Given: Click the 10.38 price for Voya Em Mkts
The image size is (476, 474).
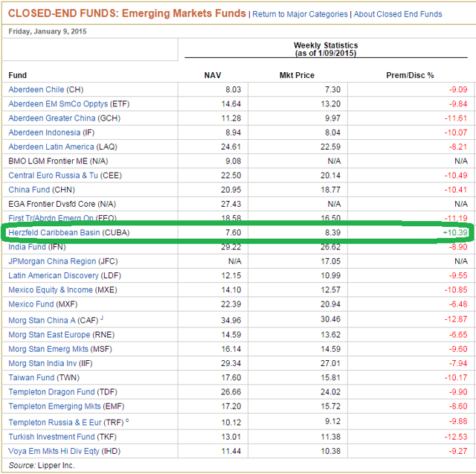Looking at the screenshot, I should pos(330,451).
